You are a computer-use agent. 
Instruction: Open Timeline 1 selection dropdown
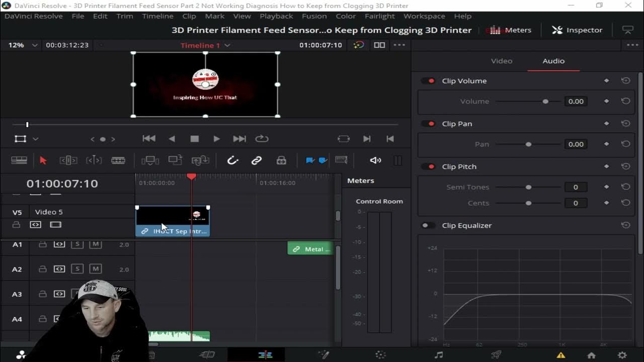click(x=205, y=45)
